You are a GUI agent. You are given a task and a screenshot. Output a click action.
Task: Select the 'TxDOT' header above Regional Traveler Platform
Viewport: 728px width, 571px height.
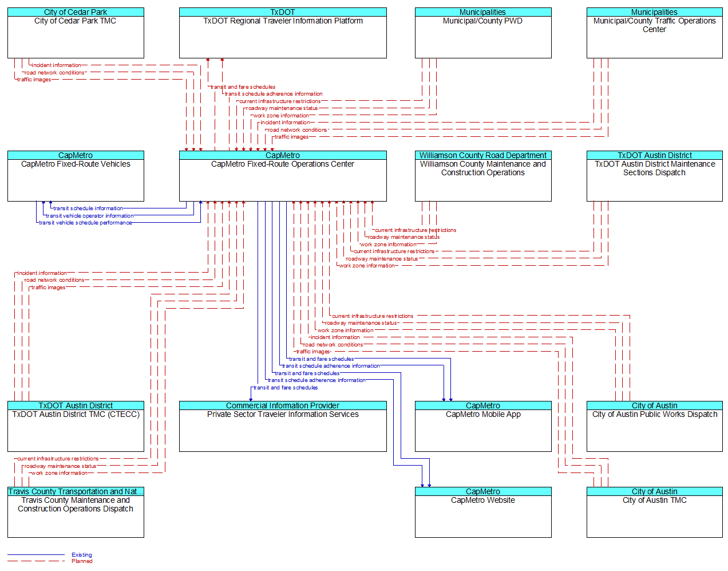tap(283, 12)
